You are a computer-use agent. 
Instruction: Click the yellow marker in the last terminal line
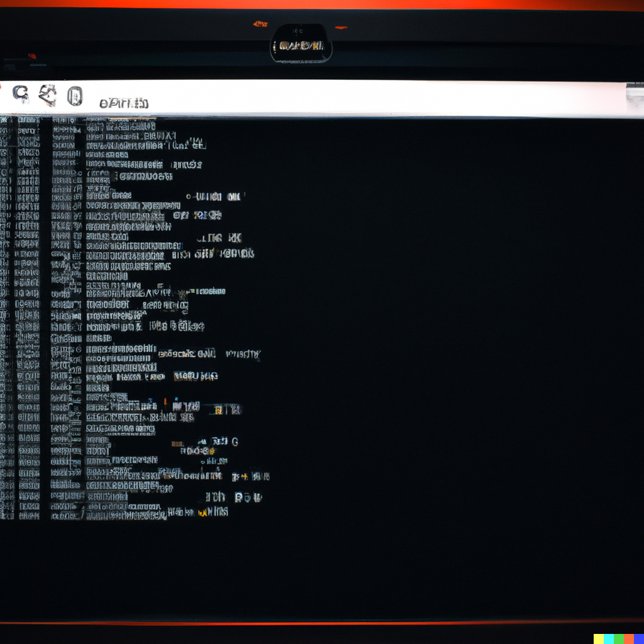click(202, 513)
